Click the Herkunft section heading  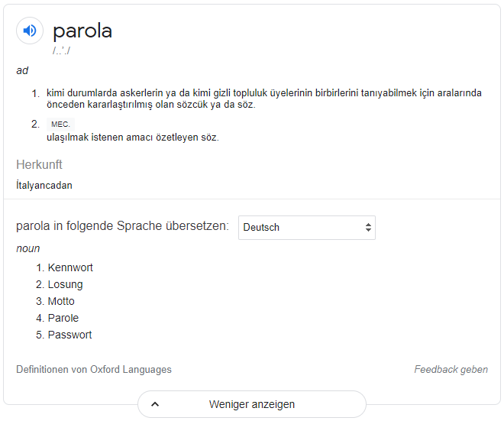[39, 164]
